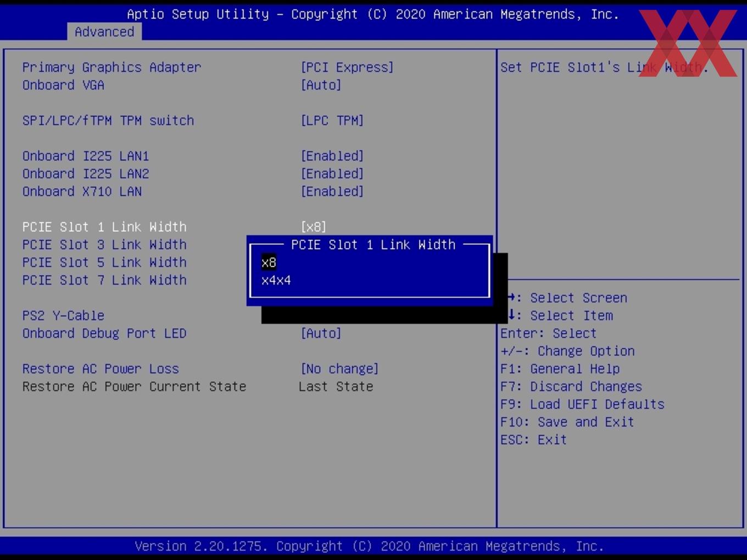Select x8 in the popup list
Image resolution: width=747 pixels, height=560 pixels.
269,262
